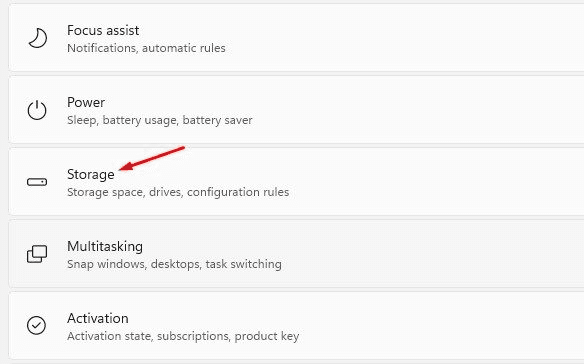Click empty area of the highlighted Multitasking card
This screenshot has height=364, width=584.
tap(410, 254)
